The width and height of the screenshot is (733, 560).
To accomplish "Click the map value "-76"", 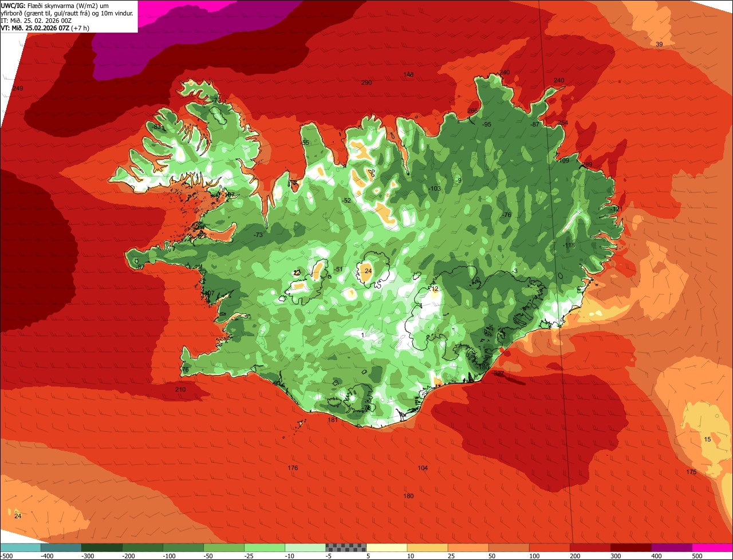I will 507,215.
